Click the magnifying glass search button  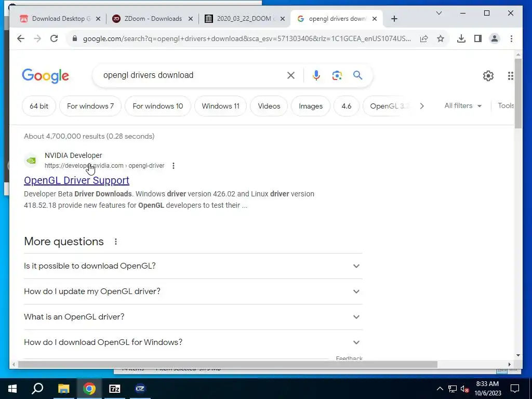(x=357, y=75)
